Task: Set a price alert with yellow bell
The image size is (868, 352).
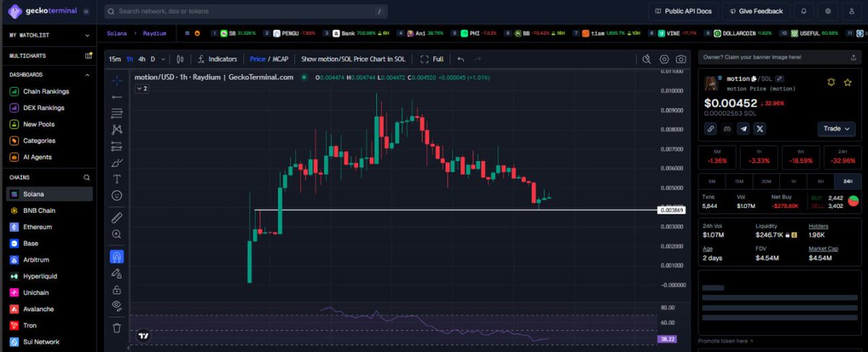Action: tap(831, 83)
